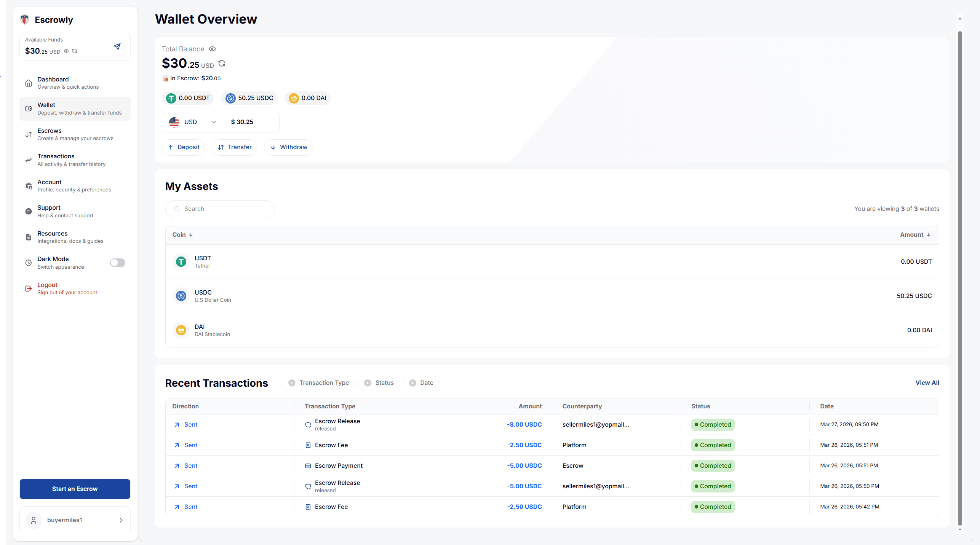
Task: Click sellermiles1@yopmail counterparty on -8.00 row
Action: 596,425
